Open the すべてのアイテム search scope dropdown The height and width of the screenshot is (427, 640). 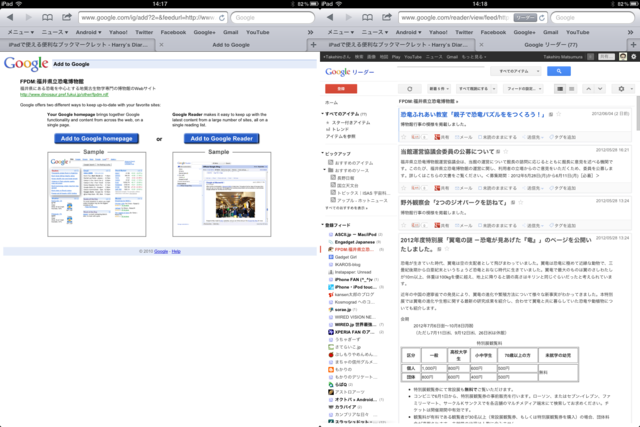[516, 71]
